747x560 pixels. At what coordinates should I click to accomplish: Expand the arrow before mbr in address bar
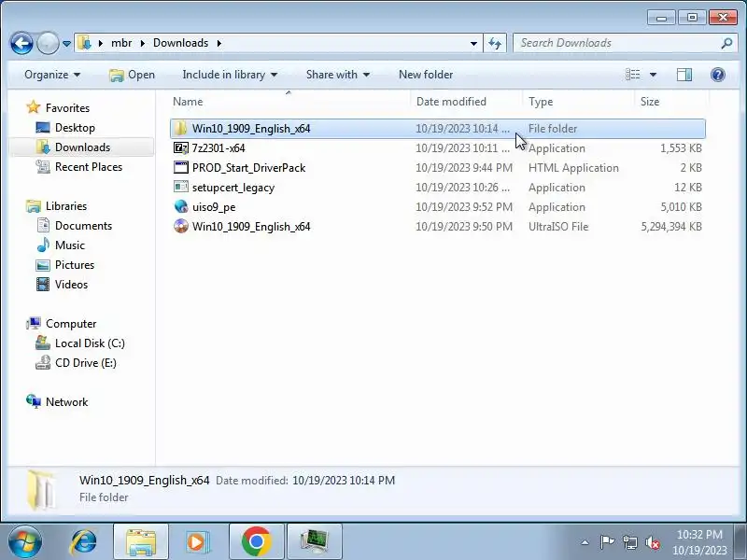[x=101, y=43]
